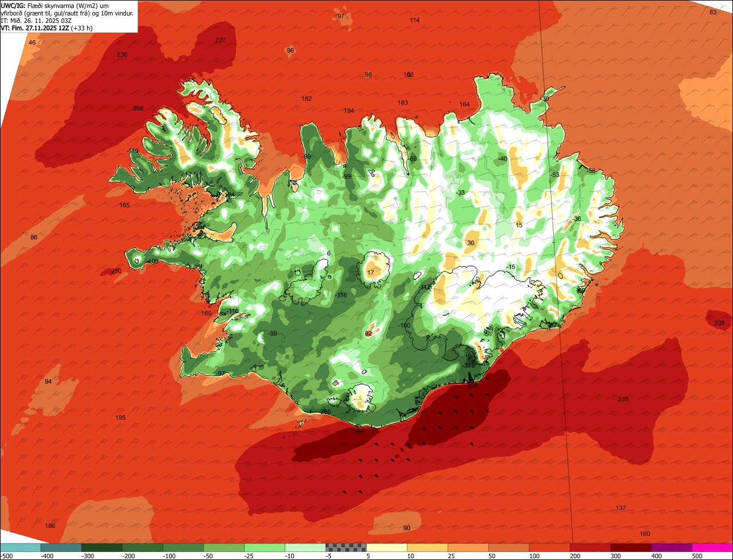Click the map value -110

point(232,311)
